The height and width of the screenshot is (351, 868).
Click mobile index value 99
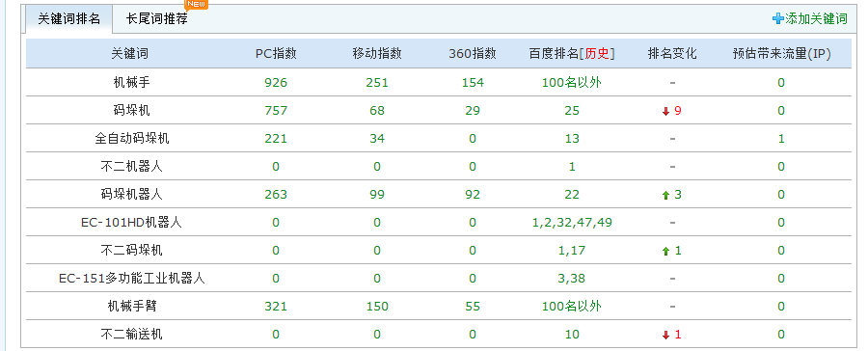(x=377, y=195)
